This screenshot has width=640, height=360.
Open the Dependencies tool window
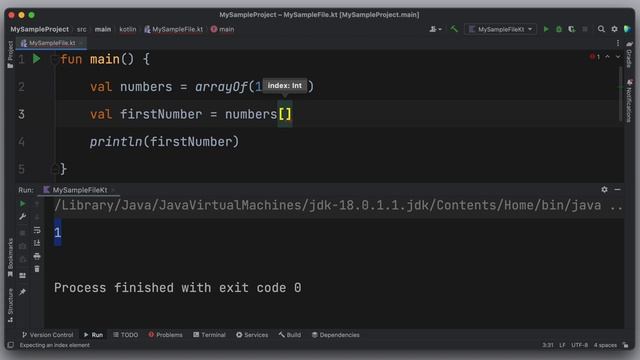coord(336,335)
